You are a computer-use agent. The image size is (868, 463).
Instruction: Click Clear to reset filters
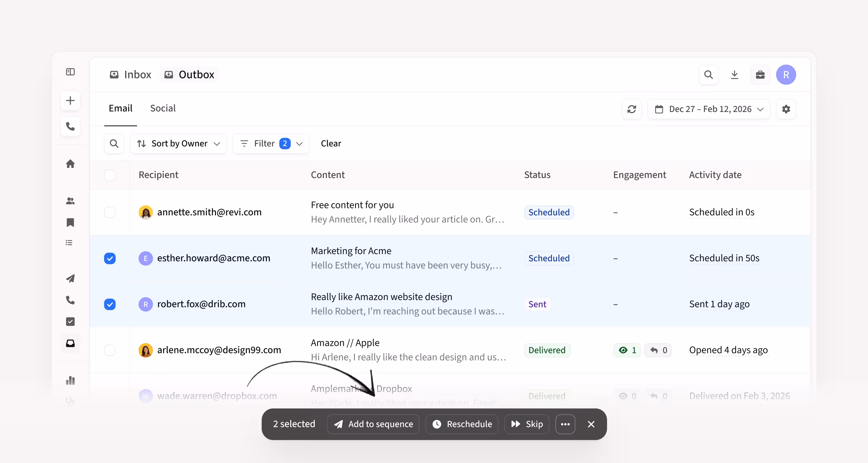pos(331,143)
